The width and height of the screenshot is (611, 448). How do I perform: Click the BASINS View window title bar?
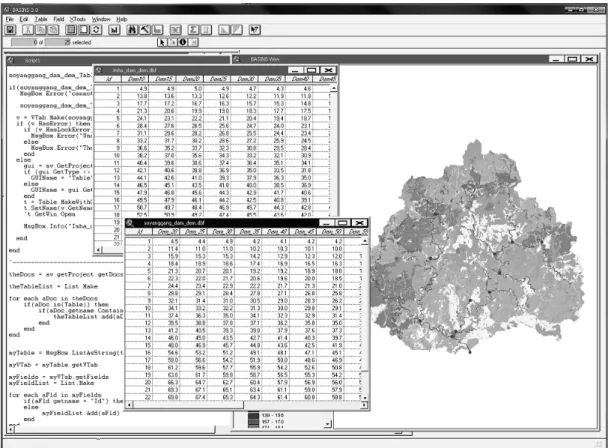click(415, 59)
